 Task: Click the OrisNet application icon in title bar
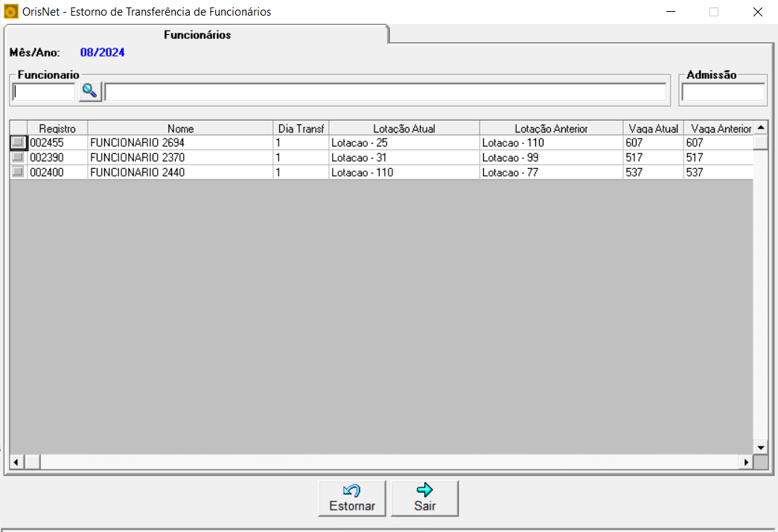(x=11, y=12)
